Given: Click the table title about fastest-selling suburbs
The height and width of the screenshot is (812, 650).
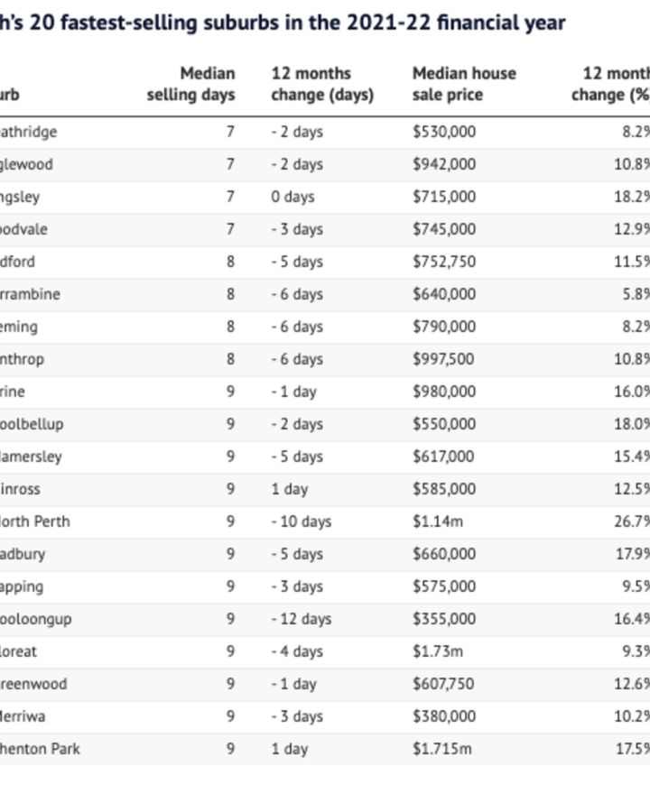Looking at the screenshot, I should coord(283,23).
